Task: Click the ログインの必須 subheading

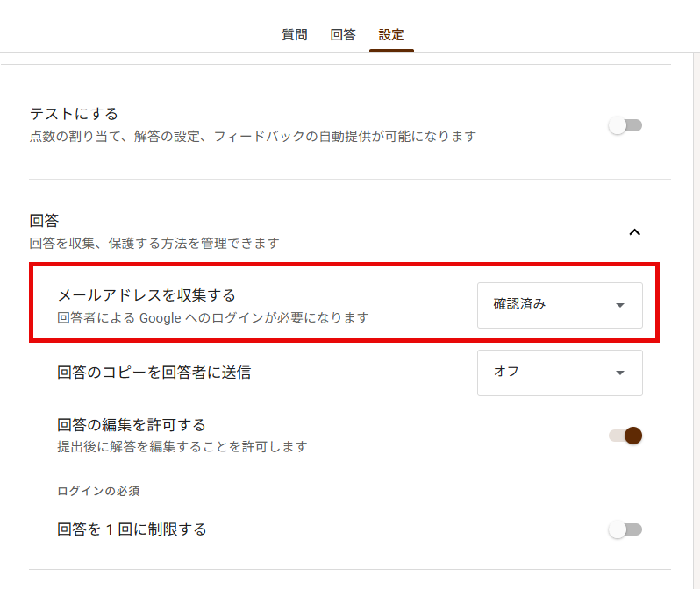Action: click(99, 490)
